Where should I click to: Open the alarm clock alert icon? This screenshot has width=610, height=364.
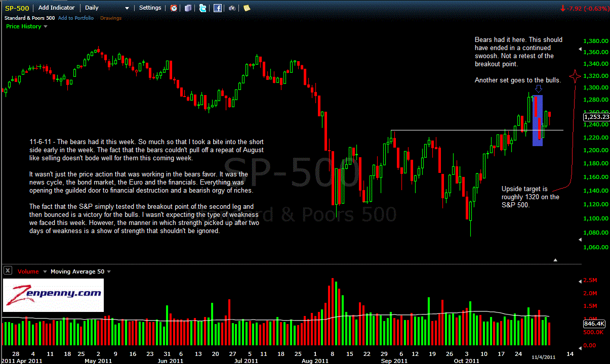(174, 8)
